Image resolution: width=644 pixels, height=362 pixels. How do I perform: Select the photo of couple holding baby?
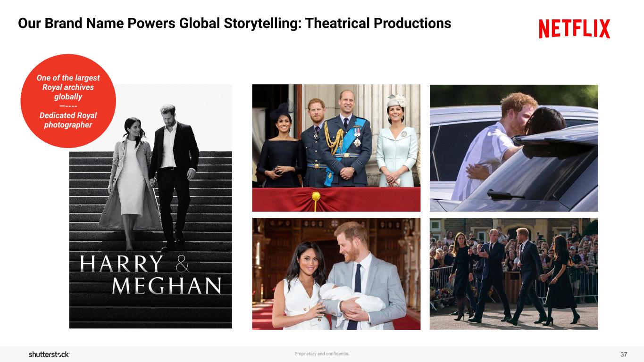[336, 274]
